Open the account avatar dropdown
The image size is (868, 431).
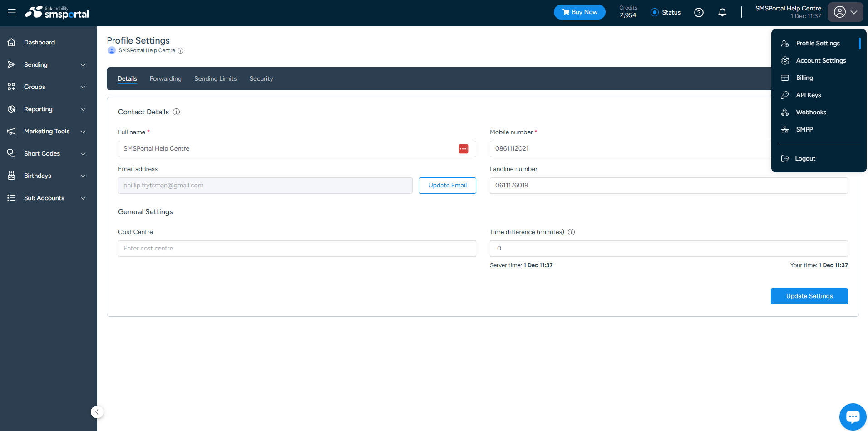[844, 12]
